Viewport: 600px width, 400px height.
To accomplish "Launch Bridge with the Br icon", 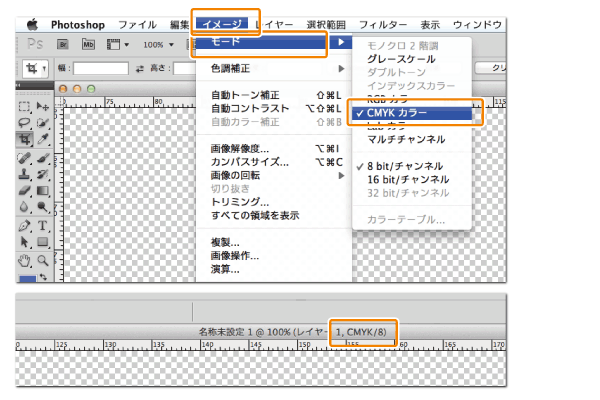I will 63,45.
